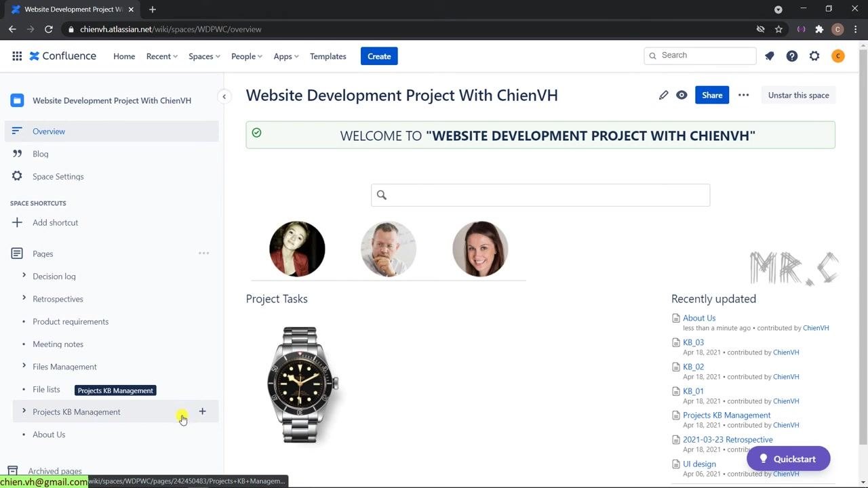This screenshot has width=868, height=488.
Task: Open notifications bell icon
Action: click(x=769, y=56)
